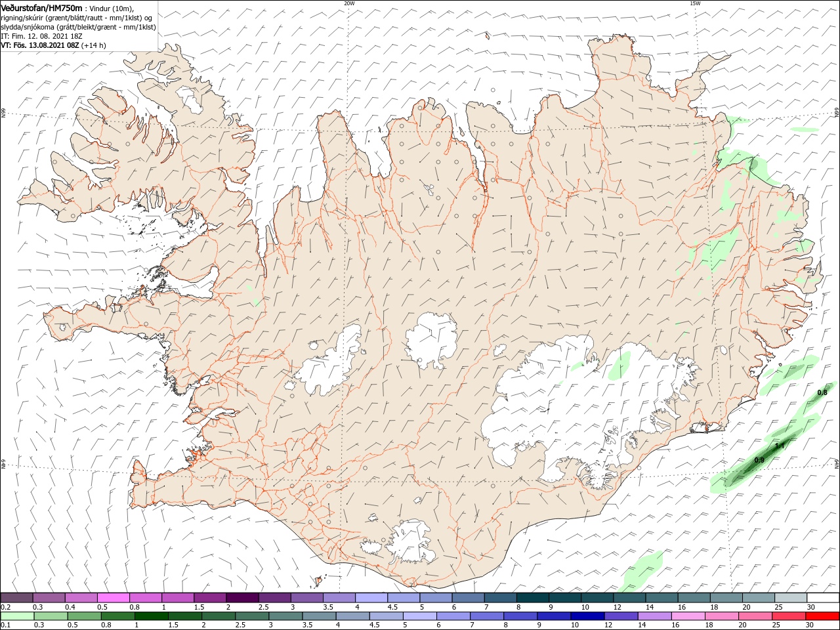840x630 pixels.
Task: Click the 0.2 label on the snow scale
Action: point(5,607)
